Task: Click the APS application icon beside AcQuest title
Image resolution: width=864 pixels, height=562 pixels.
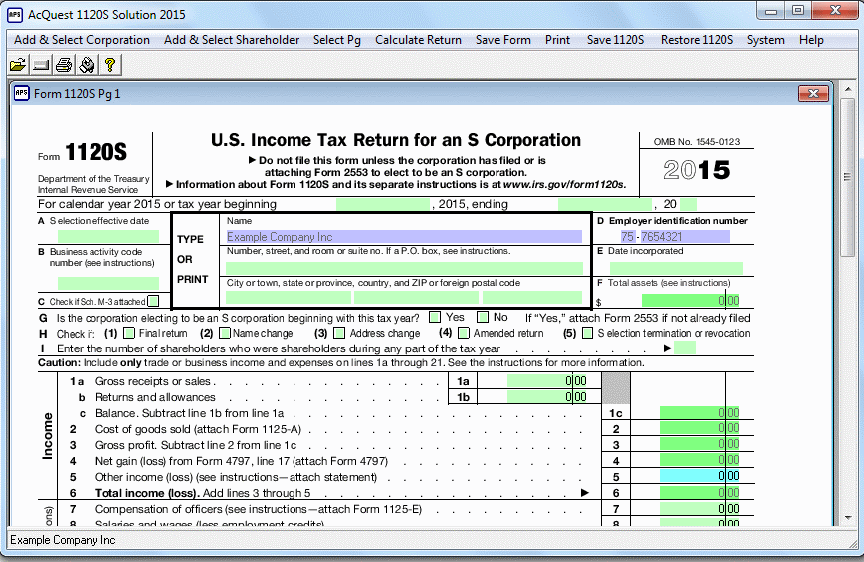Action: (15, 14)
